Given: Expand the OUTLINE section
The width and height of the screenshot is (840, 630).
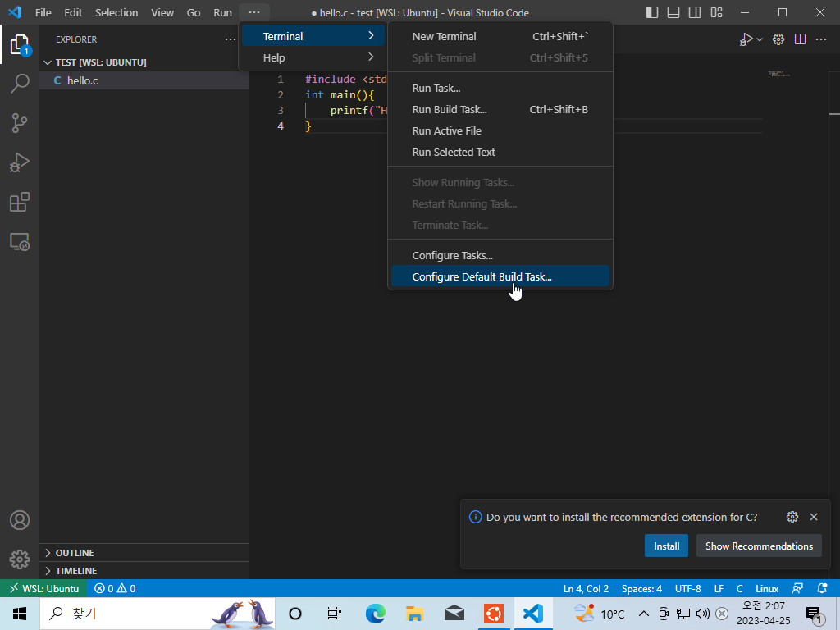Looking at the screenshot, I should pyautogui.click(x=144, y=552).
